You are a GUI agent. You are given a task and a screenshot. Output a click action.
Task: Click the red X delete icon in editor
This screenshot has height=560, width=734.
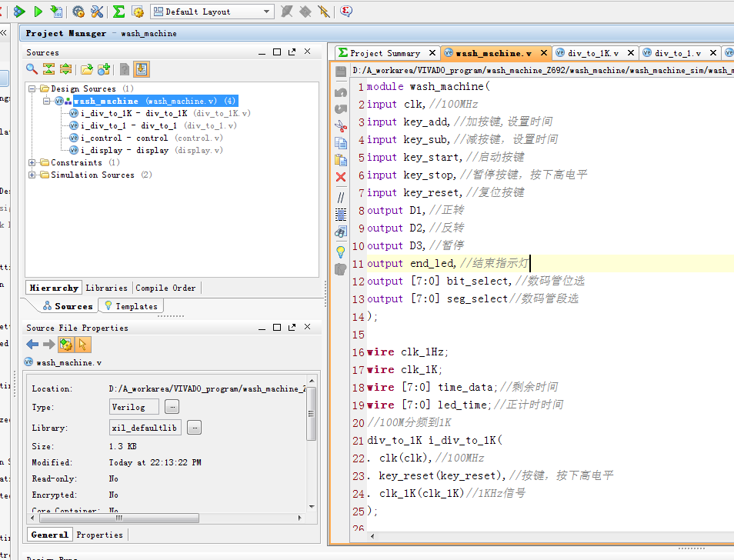pos(341,177)
